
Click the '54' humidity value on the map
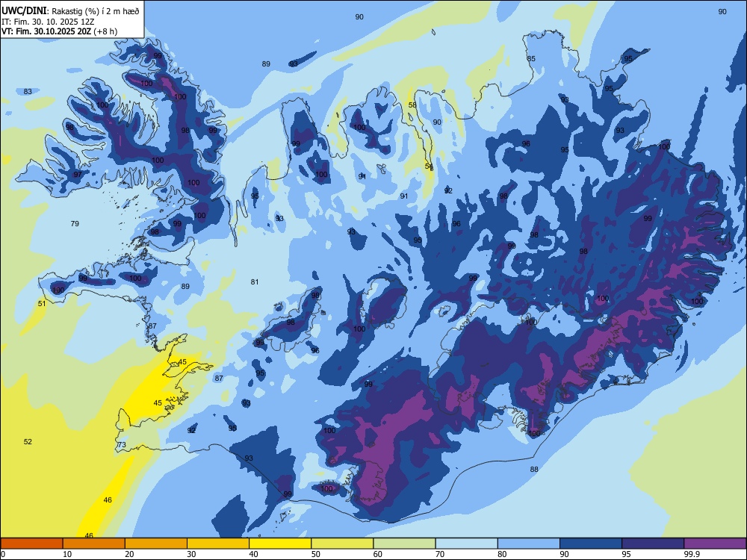coord(429,167)
